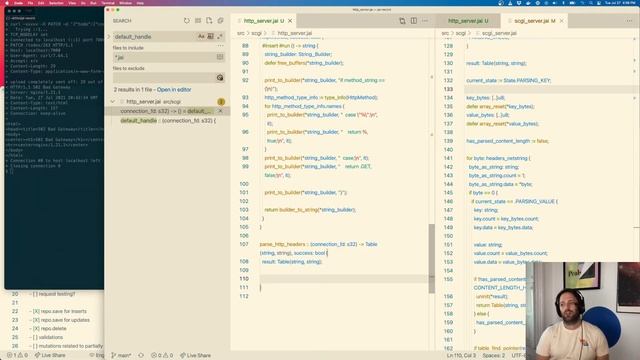Screen dimensions: 640x360
Task: Switch to scgi_server.jai tab
Action: click(534, 21)
